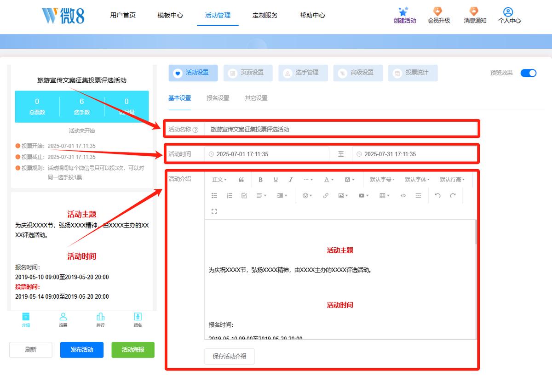Open the background color dropdown

(x=349, y=180)
